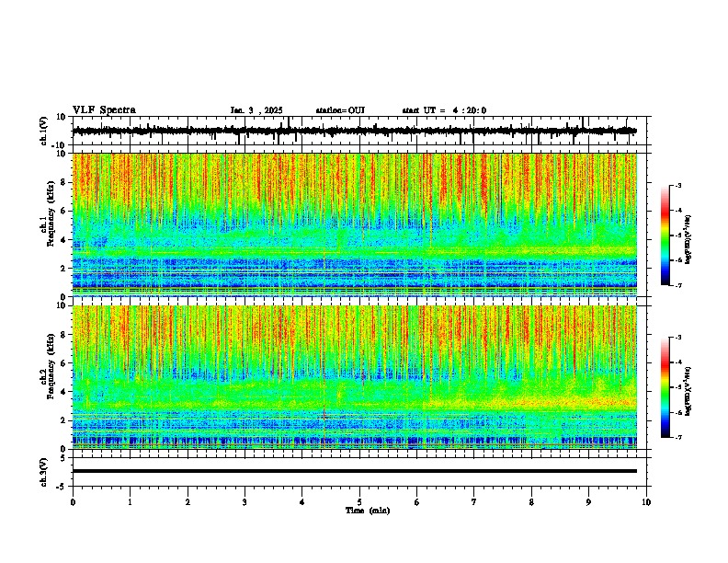Click the log(PSD) label beside ch.1 color bar
The image size is (728, 563).
pyautogui.click(x=688, y=240)
